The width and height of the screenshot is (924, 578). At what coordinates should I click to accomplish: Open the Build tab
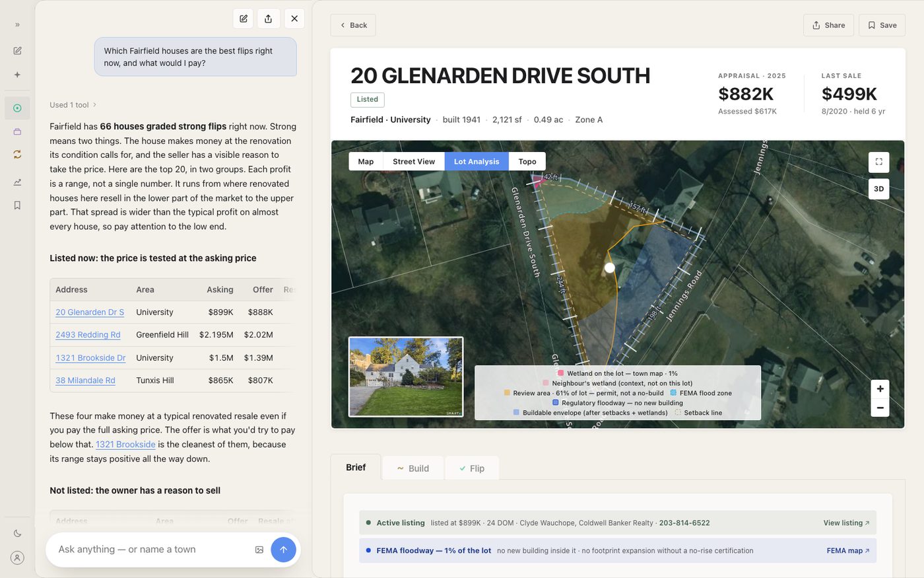pos(413,468)
